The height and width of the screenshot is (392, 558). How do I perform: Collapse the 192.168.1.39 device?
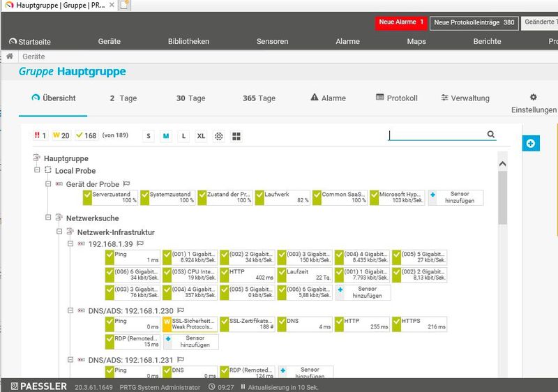tap(70, 243)
